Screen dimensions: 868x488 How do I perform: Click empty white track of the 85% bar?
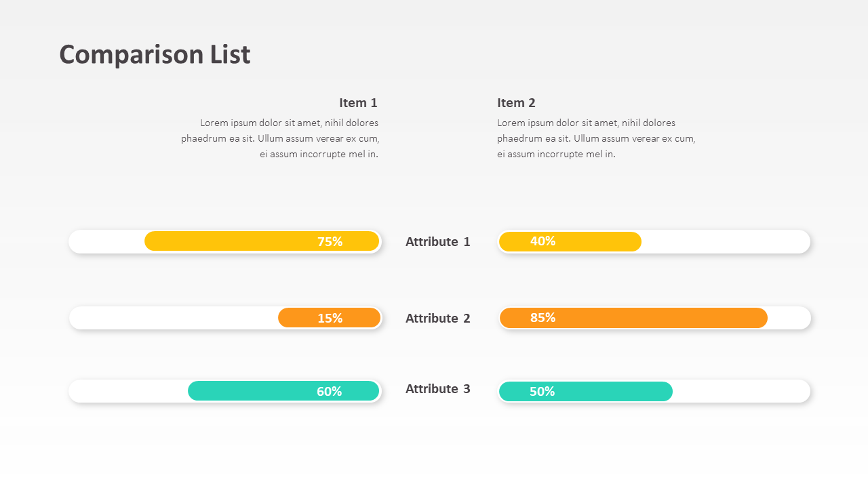click(x=788, y=318)
